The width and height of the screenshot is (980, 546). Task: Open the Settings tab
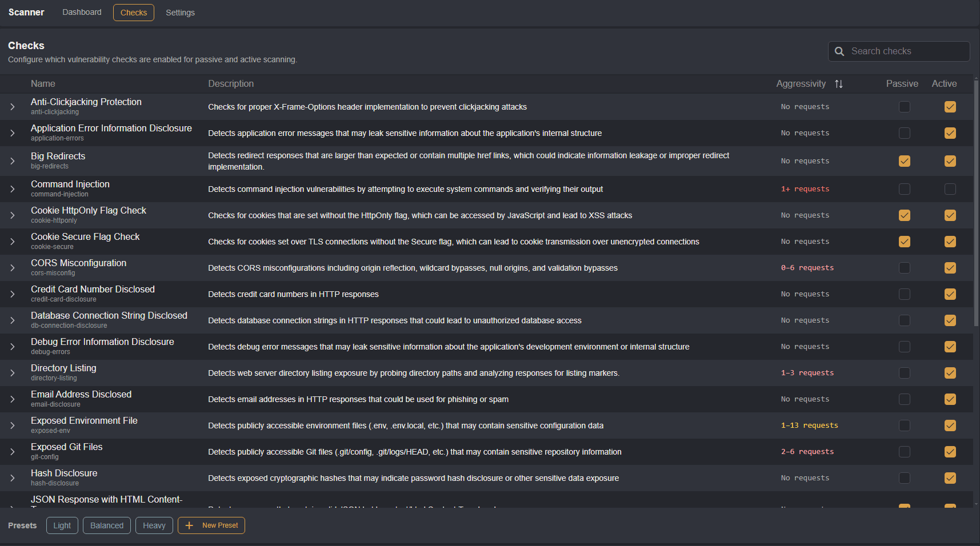coord(180,12)
